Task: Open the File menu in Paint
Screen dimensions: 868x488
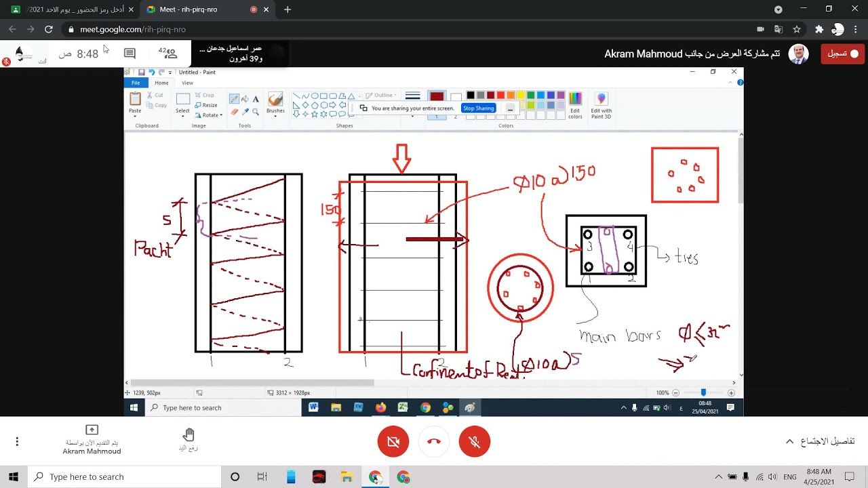Action: coord(136,83)
